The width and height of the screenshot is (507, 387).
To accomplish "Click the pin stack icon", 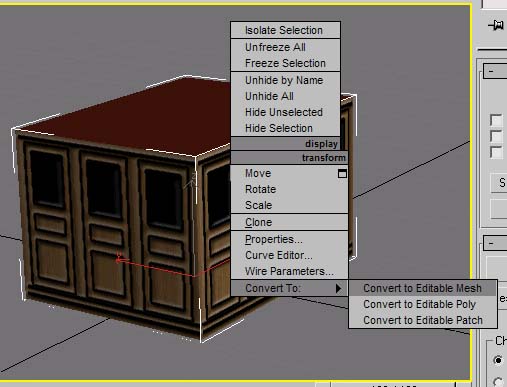I will (x=496, y=25).
